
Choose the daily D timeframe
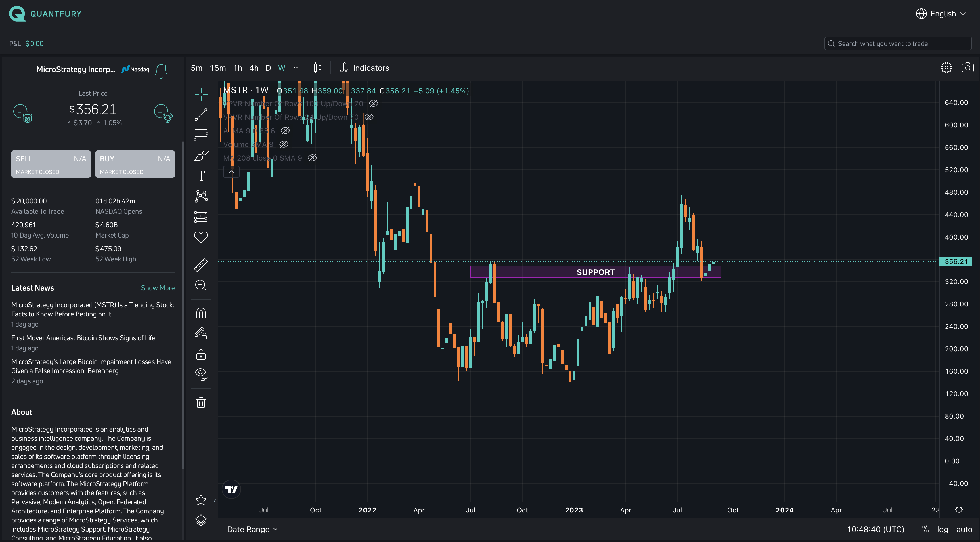coord(268,68)
